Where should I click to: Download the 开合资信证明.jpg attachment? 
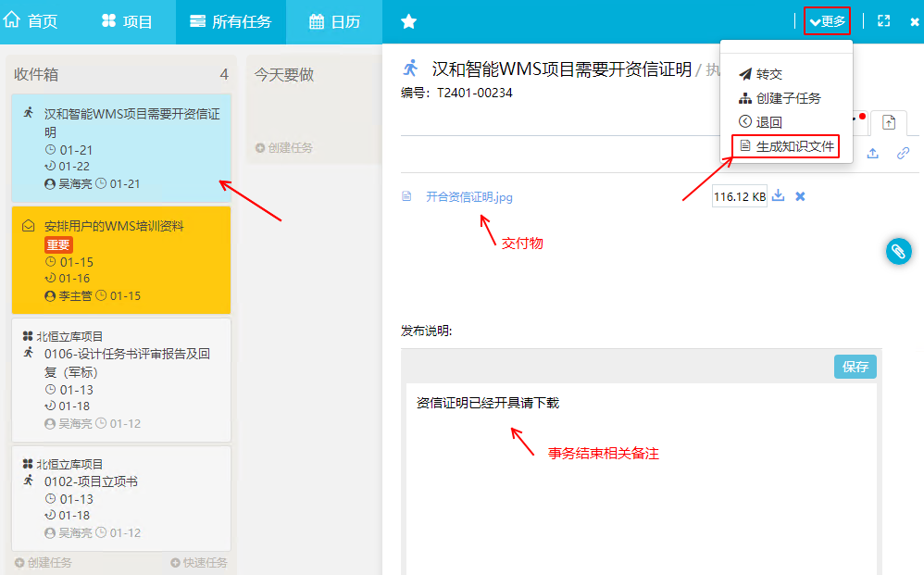[779, 196]
